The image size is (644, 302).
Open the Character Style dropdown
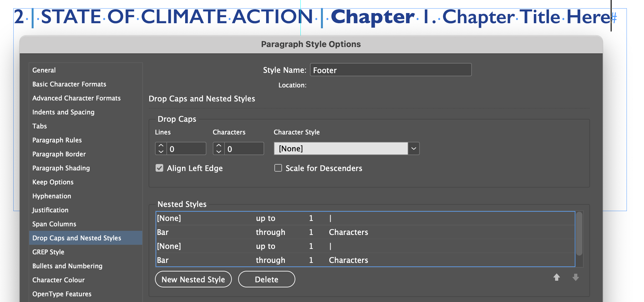[x=413, y=148]
